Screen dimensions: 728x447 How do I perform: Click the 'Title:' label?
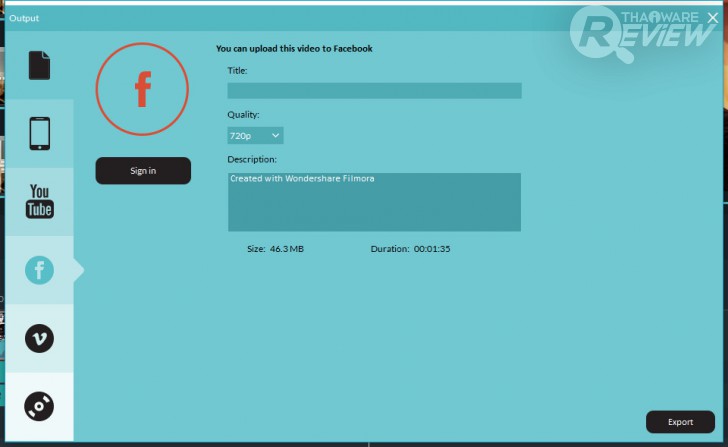tap(237, 71)
